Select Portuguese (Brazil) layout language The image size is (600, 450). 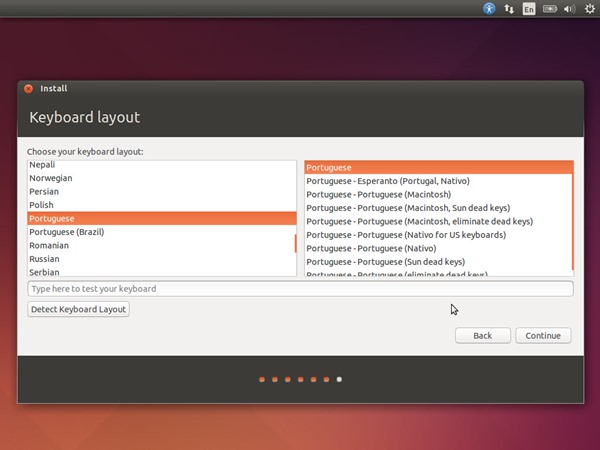[x=162, y=232]
